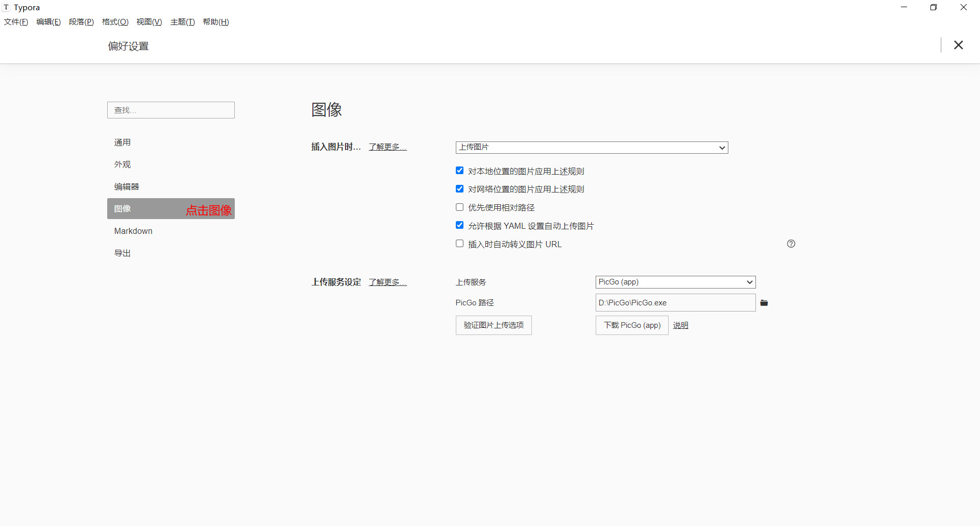This screenshot has width=980, height=526.
Task: Click the Typora app icon in title bar
Action: point(6,7)
